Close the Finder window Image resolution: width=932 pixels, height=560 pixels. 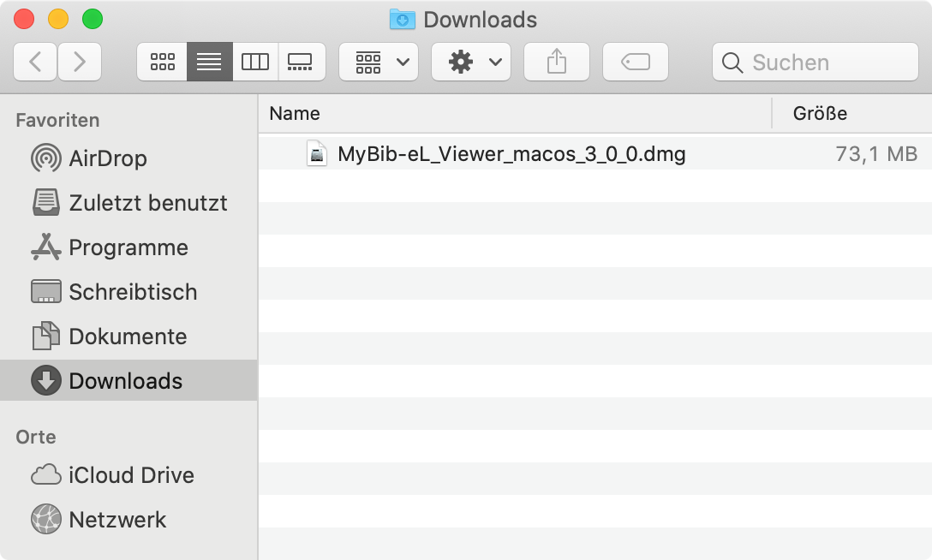point(24,19)
